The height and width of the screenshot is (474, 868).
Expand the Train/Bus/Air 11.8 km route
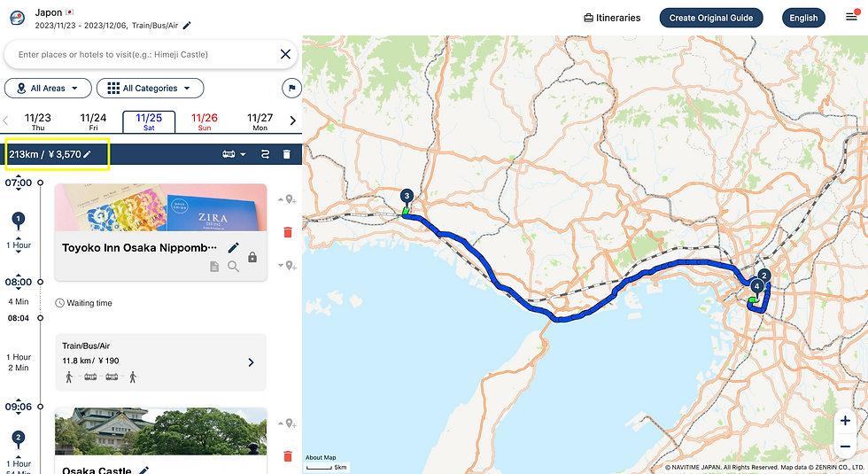point(251,362)
